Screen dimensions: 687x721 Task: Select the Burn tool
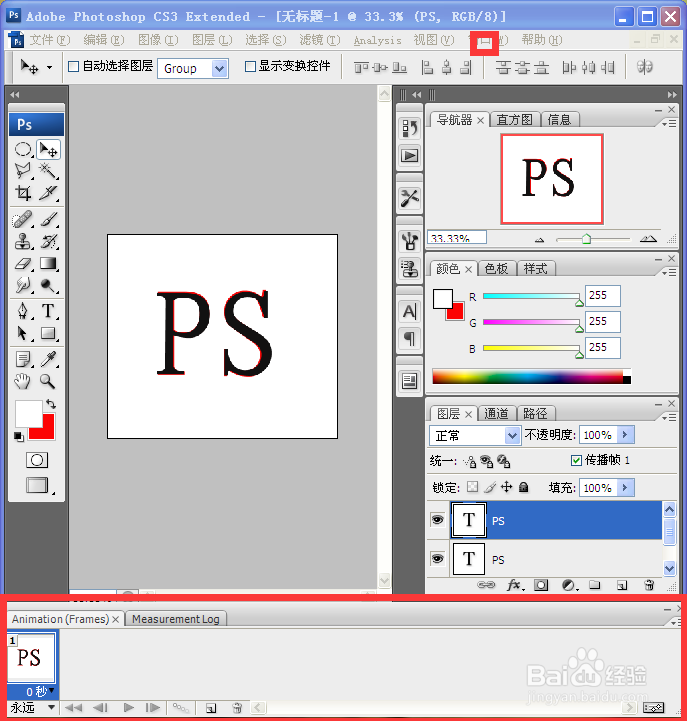[48, 286]
